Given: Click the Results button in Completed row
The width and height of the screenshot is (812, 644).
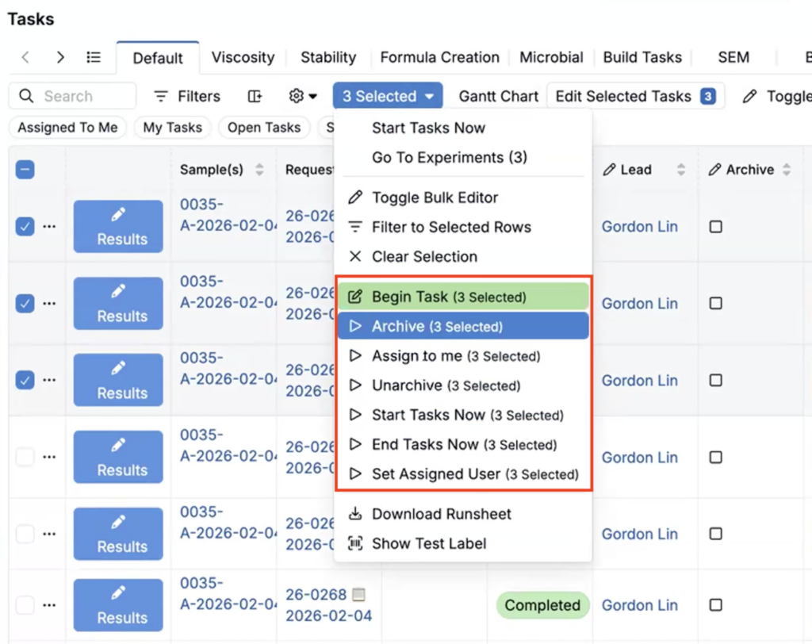Looking at the screenshot, I should coord(118,604).
